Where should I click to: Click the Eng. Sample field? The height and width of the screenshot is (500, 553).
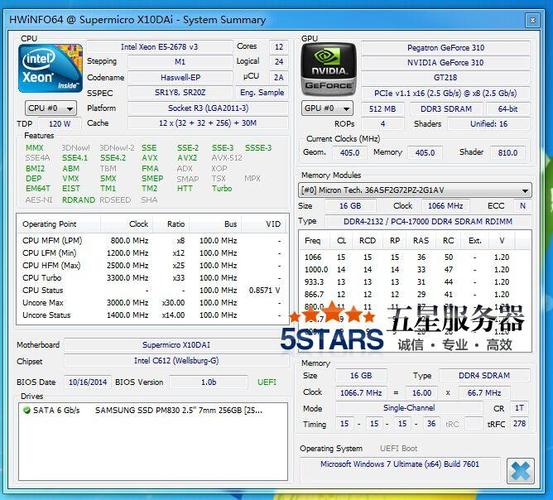click(262, 92)
